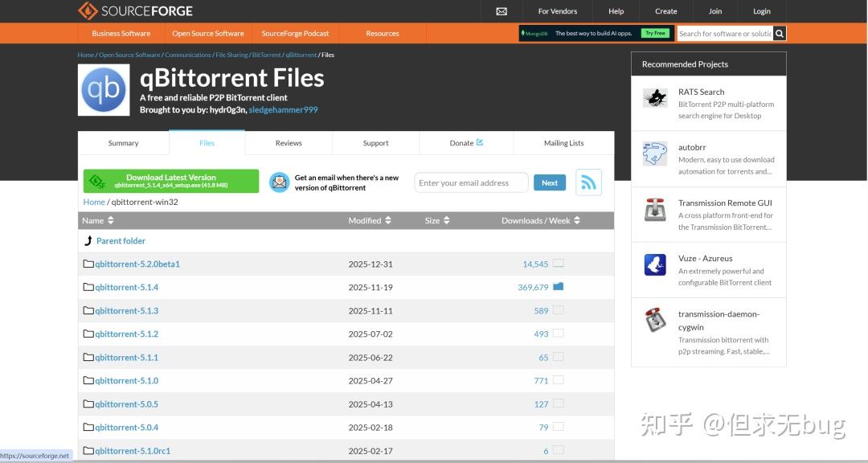Click the search magnifier button

click(x=780, y=33)
